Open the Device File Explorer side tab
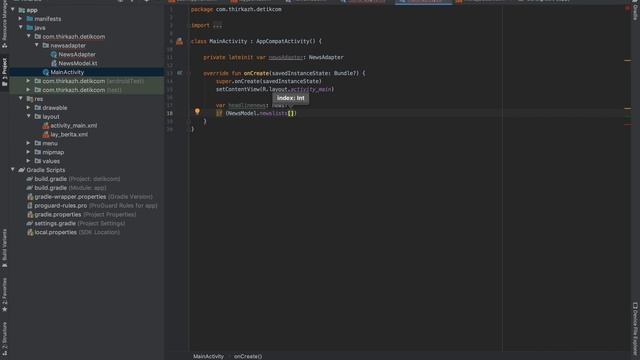This screenshot has width=640, height=360. (x=635, y=329)
